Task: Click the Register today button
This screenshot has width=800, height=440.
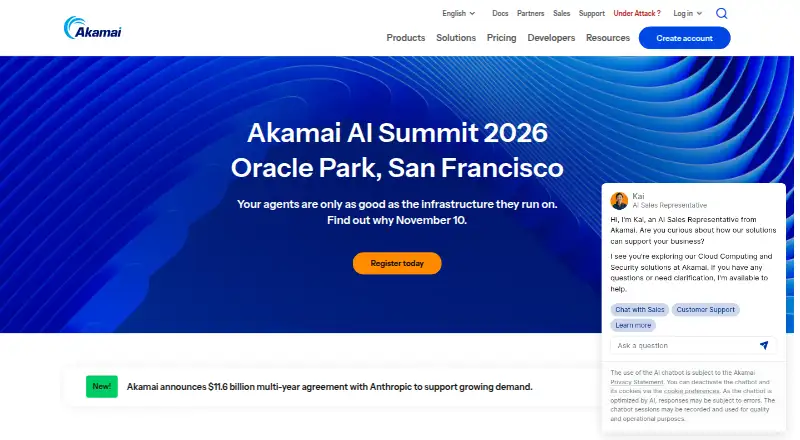Action: click(397, 263)
